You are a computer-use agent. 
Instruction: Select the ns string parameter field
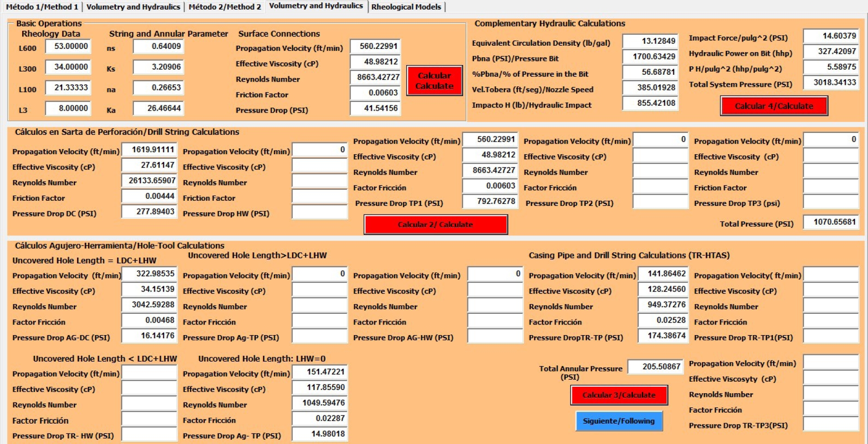(x=158, y=47)
